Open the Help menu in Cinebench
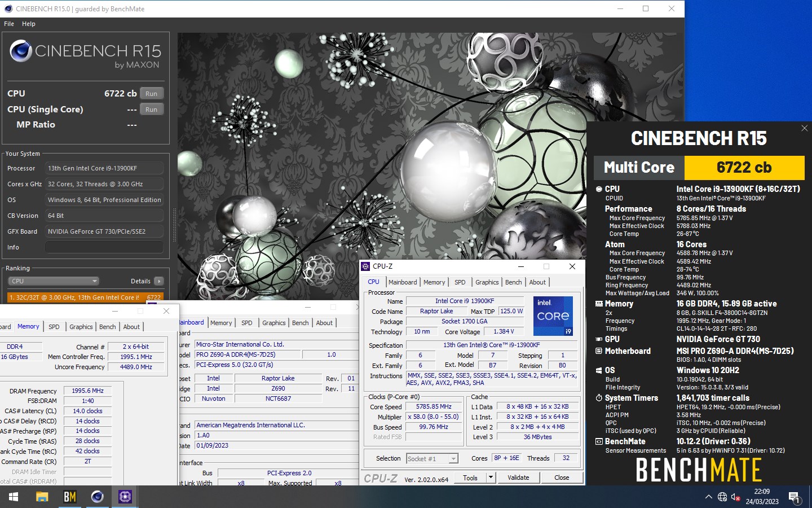The height and width of the screenshot is (508, 812). (29, 24)
